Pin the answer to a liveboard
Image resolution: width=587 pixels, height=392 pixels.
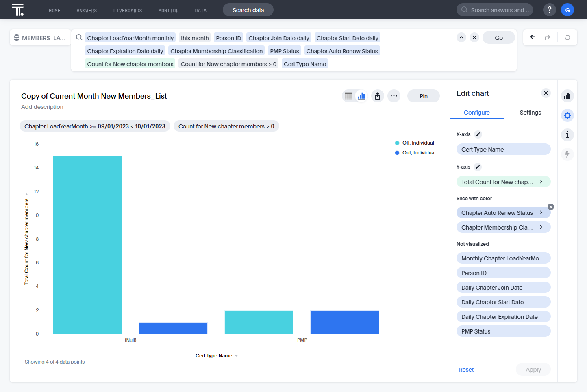[x=424, y=96]
